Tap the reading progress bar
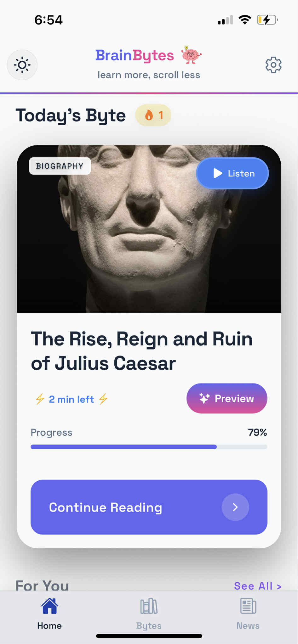The height and width of the screenshot is (644, 298). [149, 447]
